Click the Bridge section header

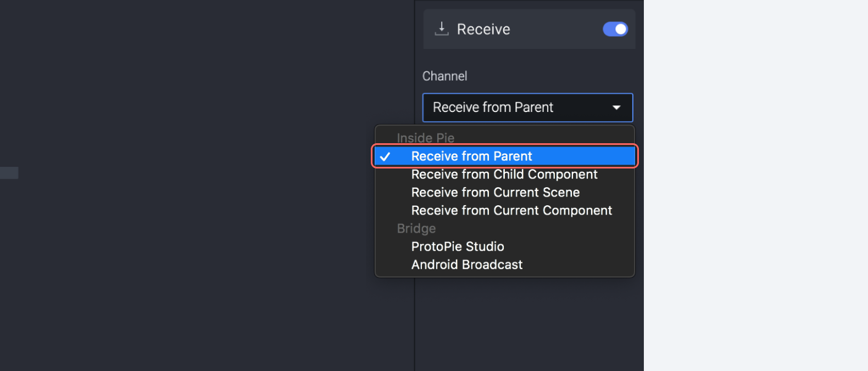416,228
